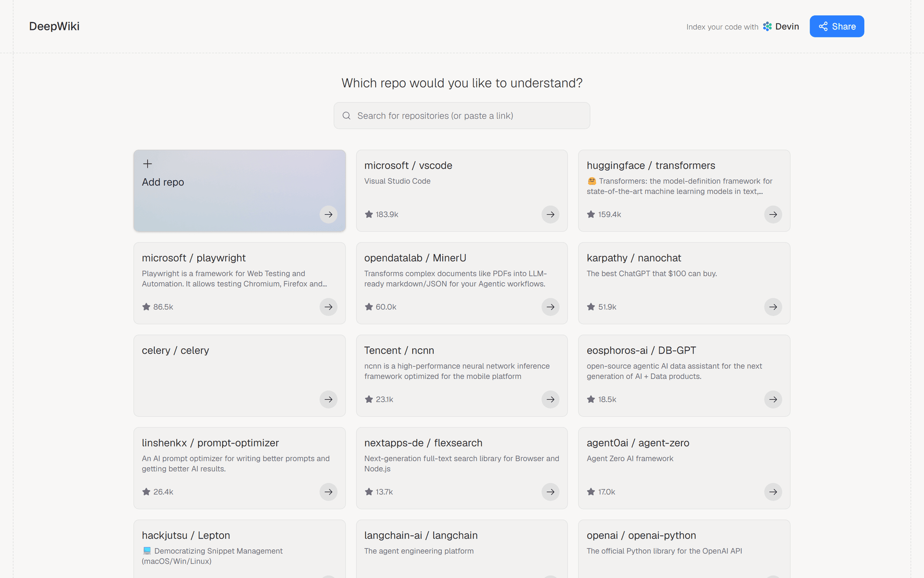Click the 'Democratizing Snippet Management' description
Viewport: 924px width, 578px height.
click(x=212, y=556)
